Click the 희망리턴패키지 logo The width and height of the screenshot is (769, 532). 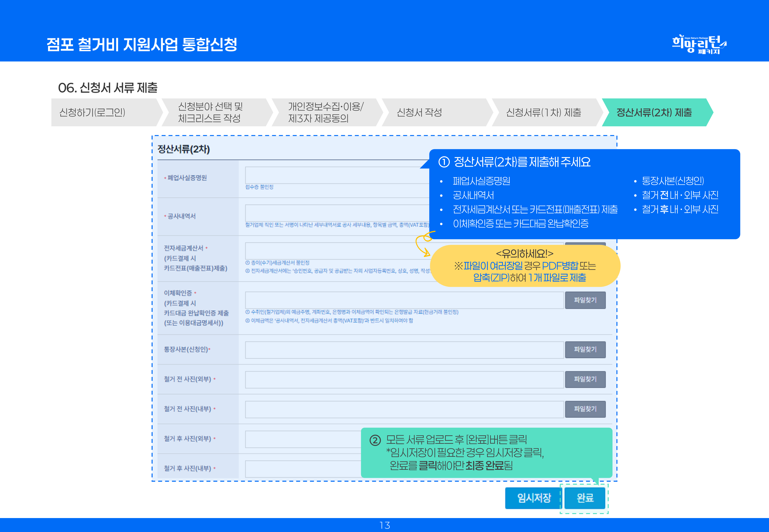tap(699, 44)
